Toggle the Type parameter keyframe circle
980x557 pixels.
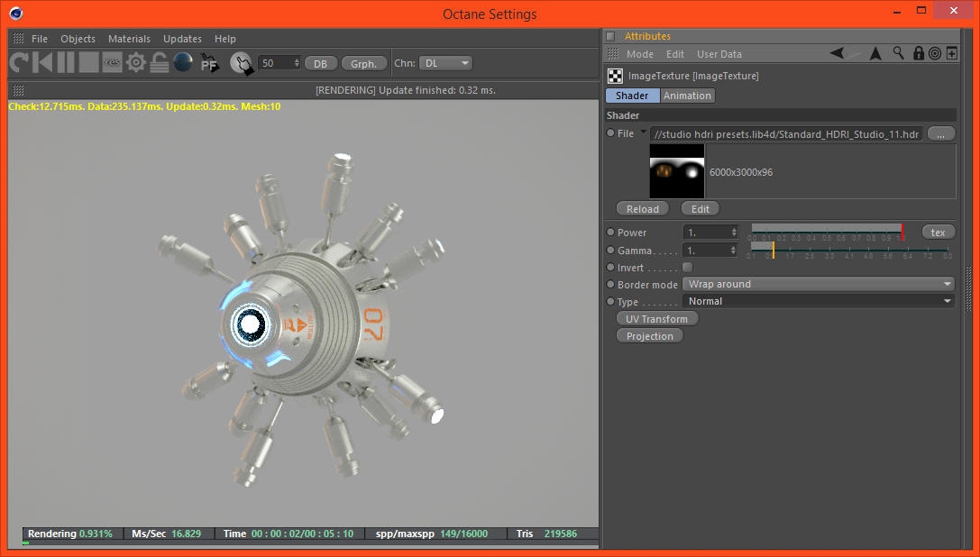coord(610,301)
